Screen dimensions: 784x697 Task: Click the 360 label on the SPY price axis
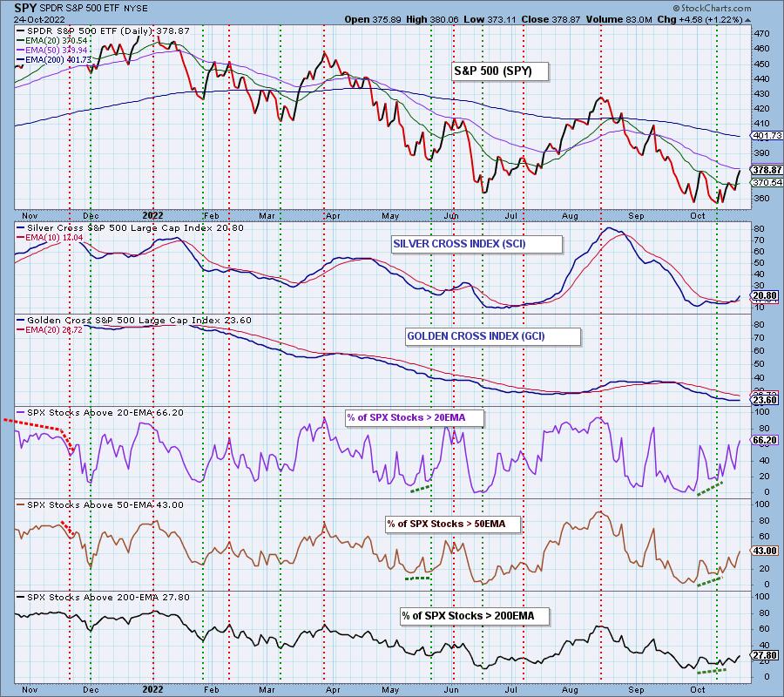click(x=761, y=198)
